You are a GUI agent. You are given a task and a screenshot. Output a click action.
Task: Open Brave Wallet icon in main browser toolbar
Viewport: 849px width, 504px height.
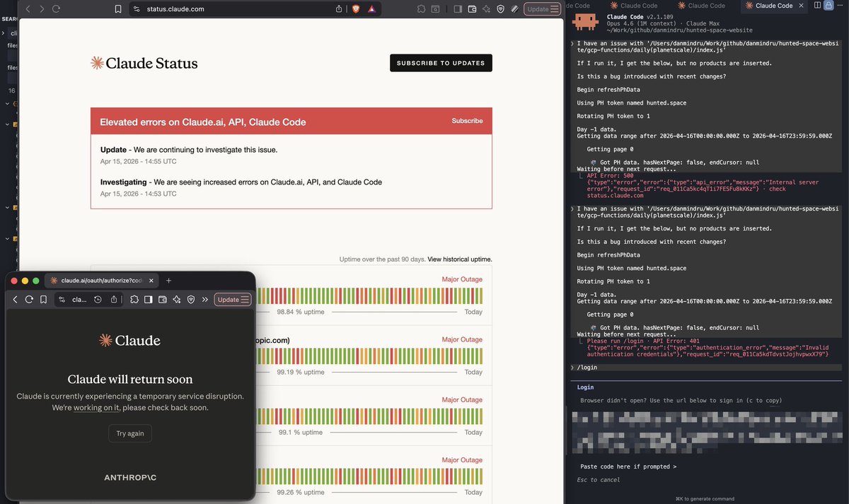(471, 9)
